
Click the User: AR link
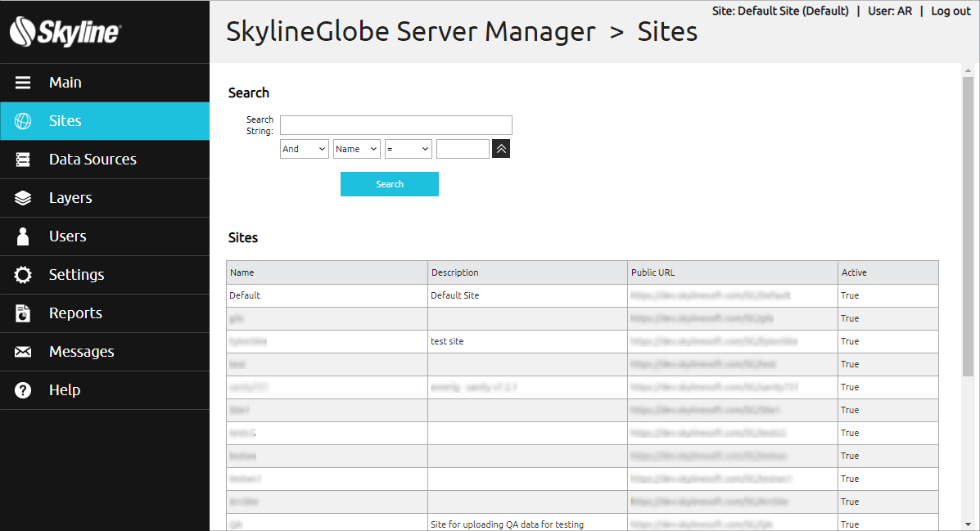click(x=889, y=11)
